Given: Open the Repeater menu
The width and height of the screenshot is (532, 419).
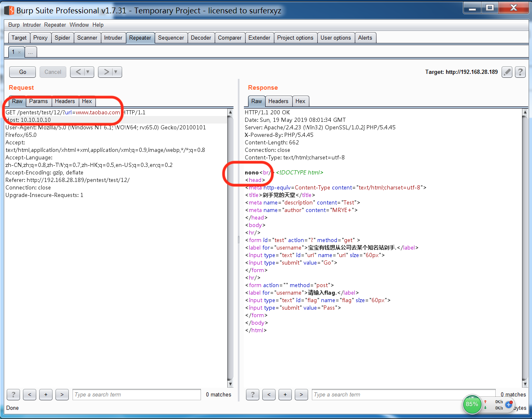Looking at the screenshot, I should [55, 25].
